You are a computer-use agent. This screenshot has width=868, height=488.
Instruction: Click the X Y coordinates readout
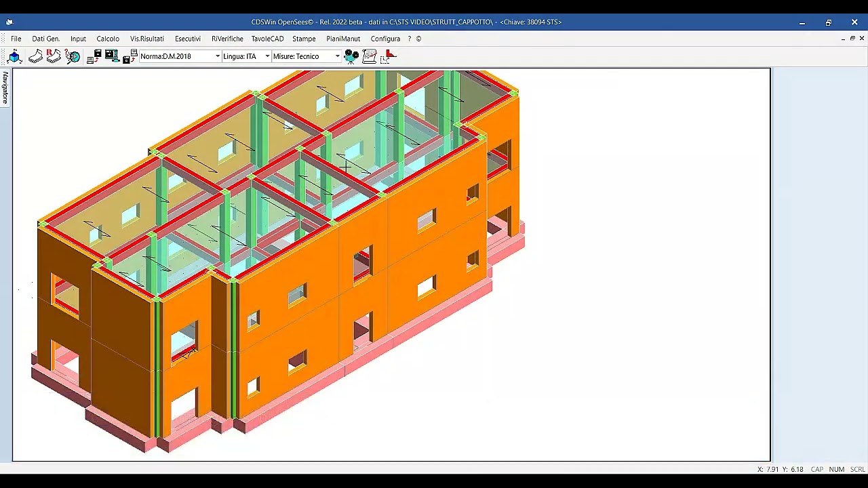pyautogui.click(x=781, y=469)
